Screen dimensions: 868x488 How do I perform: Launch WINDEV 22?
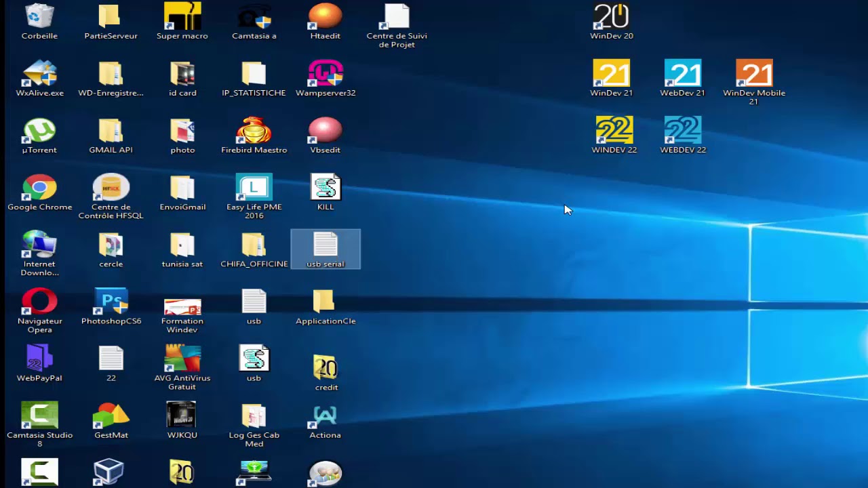coord(614,136)
